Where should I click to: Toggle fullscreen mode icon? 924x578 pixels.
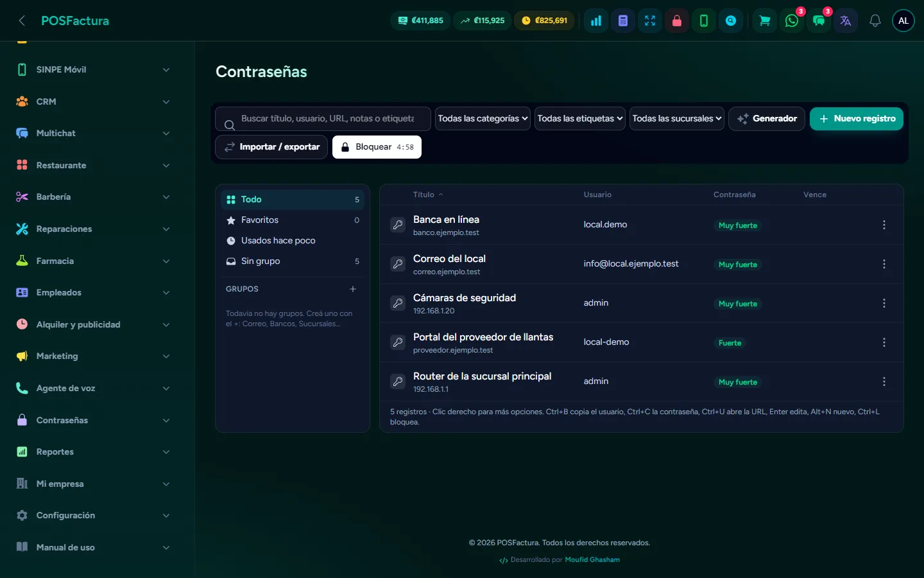[x=650, y=21]
